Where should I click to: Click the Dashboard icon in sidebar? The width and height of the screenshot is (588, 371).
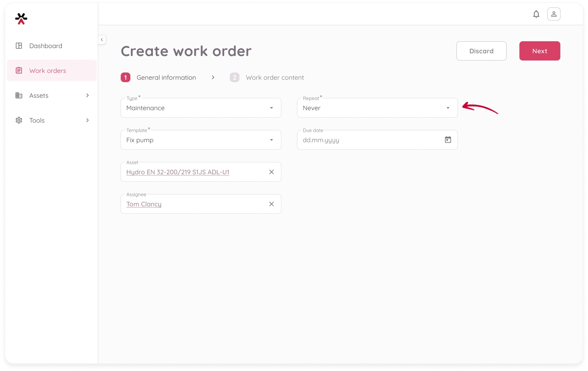click(x=19, y=46)
